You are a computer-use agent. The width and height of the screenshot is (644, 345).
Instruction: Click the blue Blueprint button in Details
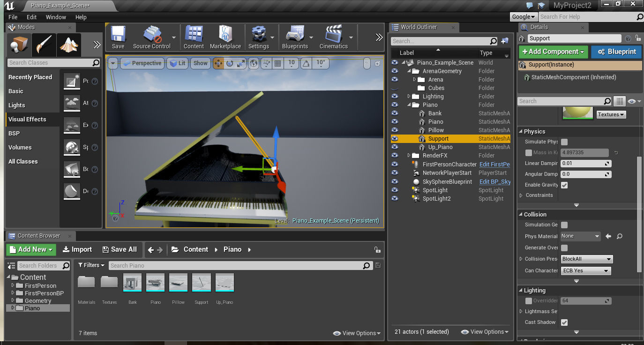[616, 52]
